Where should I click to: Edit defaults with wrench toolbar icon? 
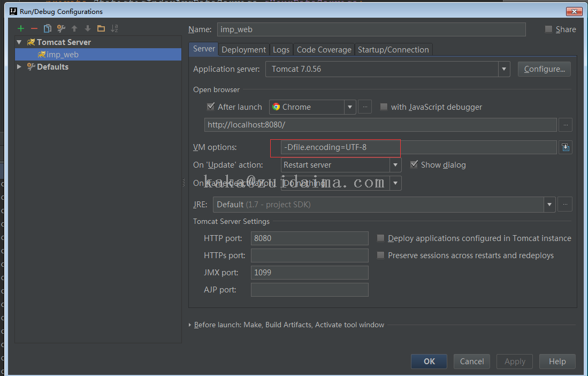[61, 28]
